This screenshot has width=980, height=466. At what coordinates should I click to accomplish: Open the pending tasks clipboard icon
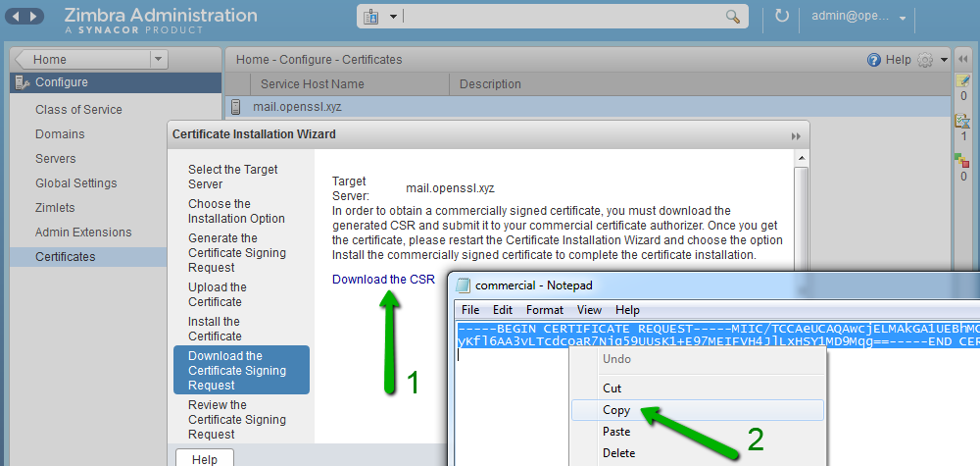[x=962, y=121]
